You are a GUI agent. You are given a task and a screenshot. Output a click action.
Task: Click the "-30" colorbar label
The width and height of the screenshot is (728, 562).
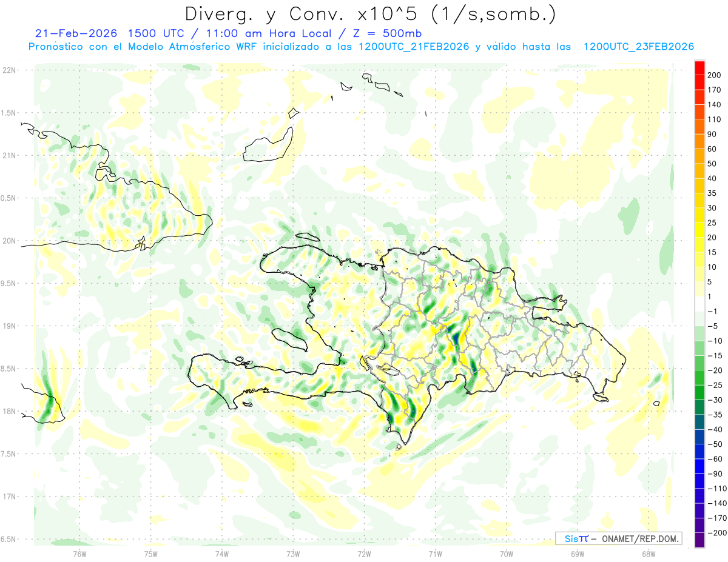(716, 400)
